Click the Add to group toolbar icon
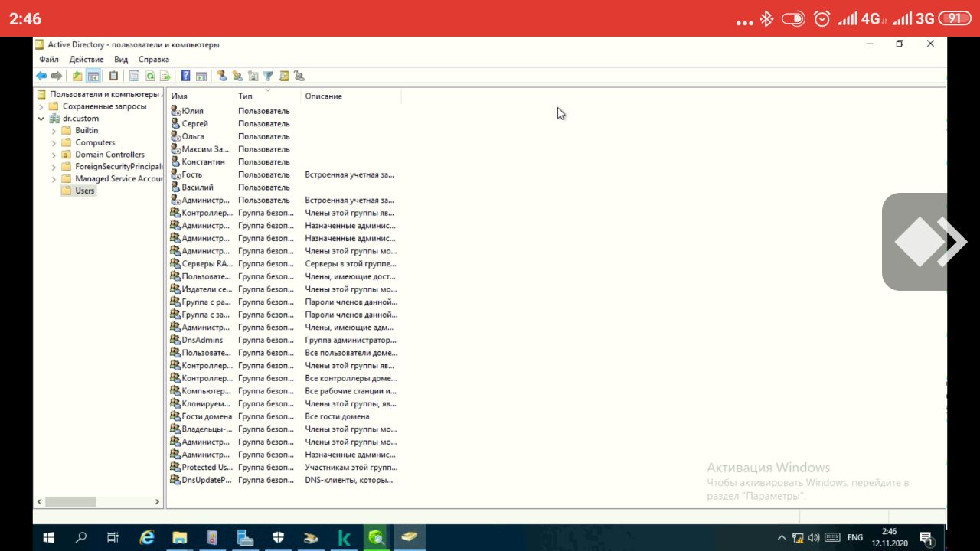The width and height of the screenshot is (980, 551). coord(299,76)
